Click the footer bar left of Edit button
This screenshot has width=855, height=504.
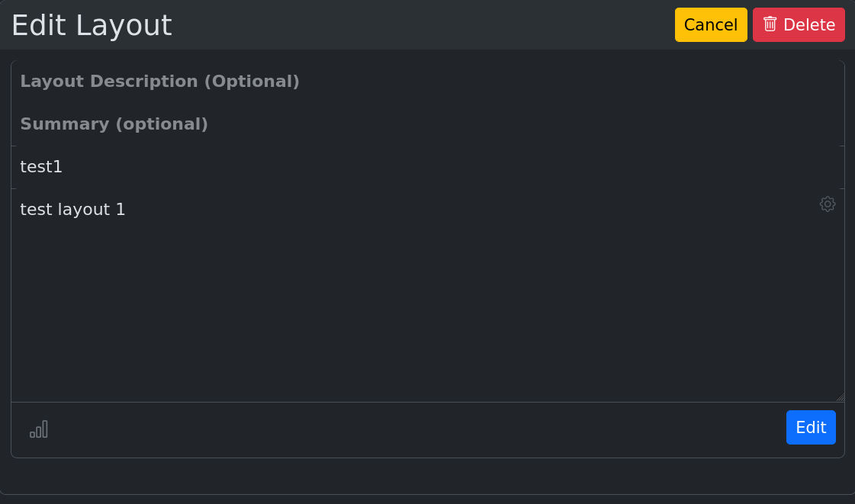pyautogui.click(x=412, y=429)
